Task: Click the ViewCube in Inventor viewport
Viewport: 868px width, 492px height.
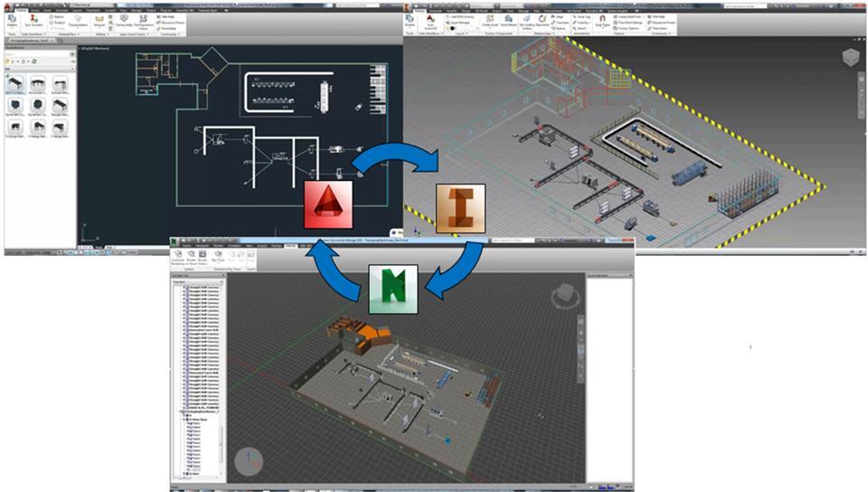Action: 851,57
